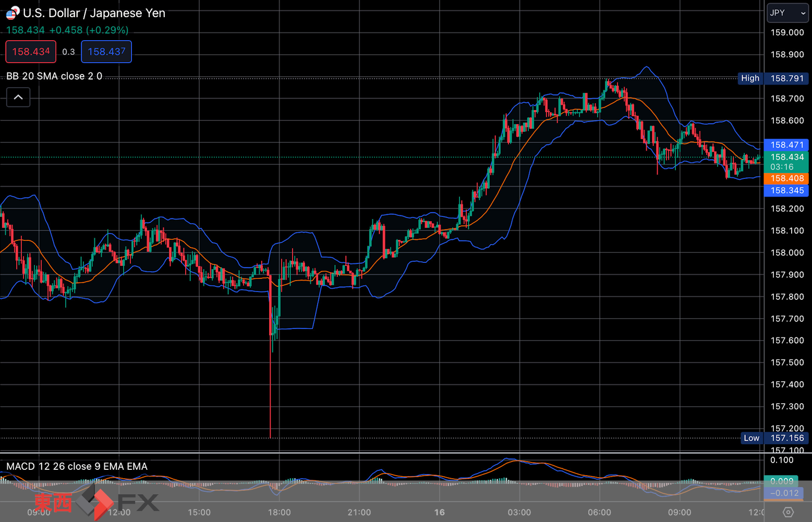Click the blue 158.471 upper band tag

(786, 145)
